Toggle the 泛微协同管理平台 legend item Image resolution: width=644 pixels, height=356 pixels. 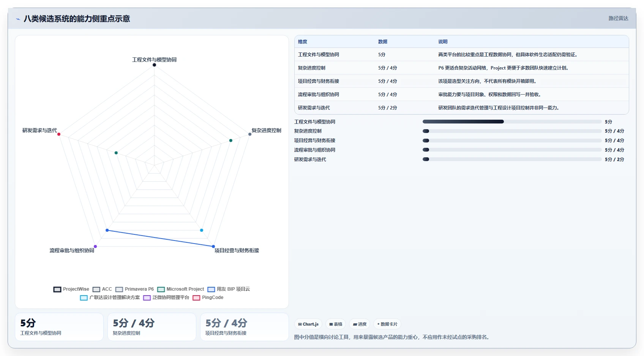[166, 297]
